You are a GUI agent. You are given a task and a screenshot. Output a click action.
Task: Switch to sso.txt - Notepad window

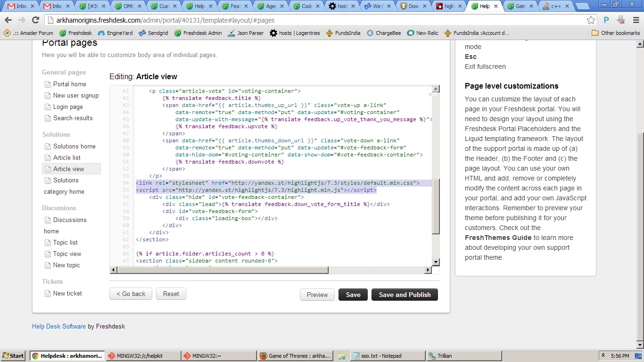point(388,356)
